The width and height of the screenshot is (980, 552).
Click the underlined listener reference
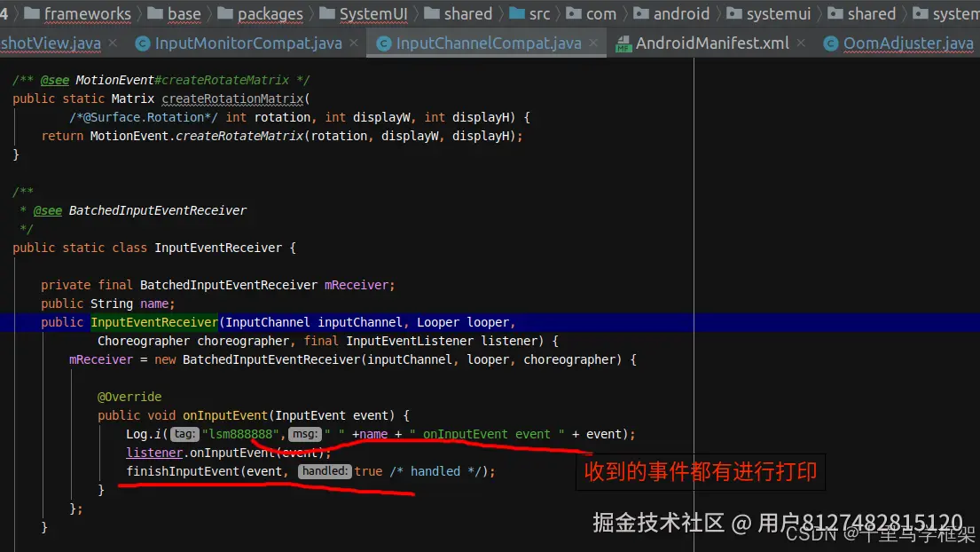tap(154, 453)
